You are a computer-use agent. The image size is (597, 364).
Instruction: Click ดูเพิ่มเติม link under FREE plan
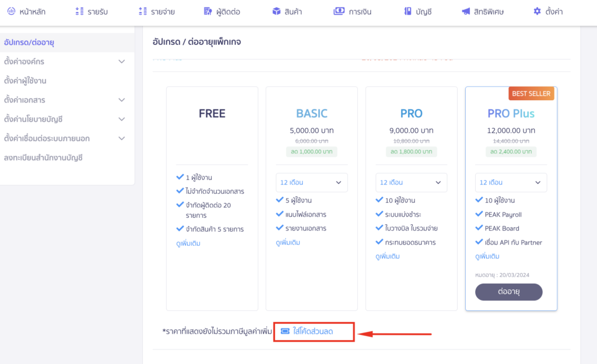pos(188,243)
